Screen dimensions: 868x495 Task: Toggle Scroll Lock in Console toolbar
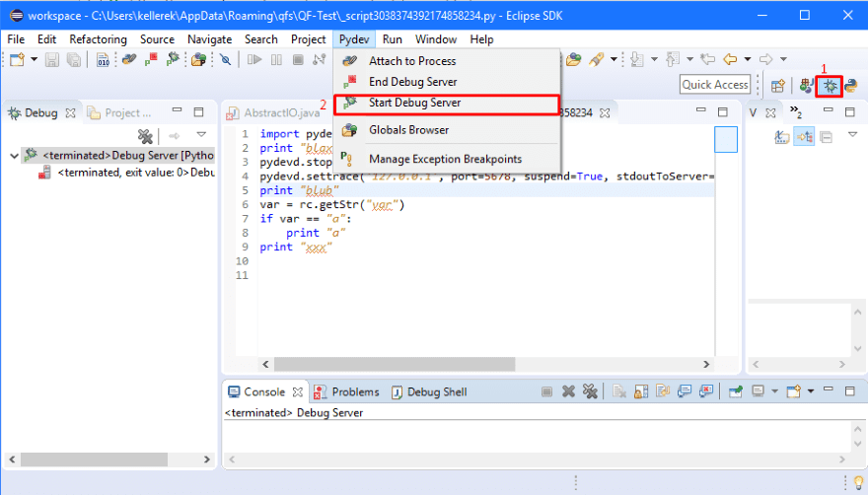pos(641,391)
